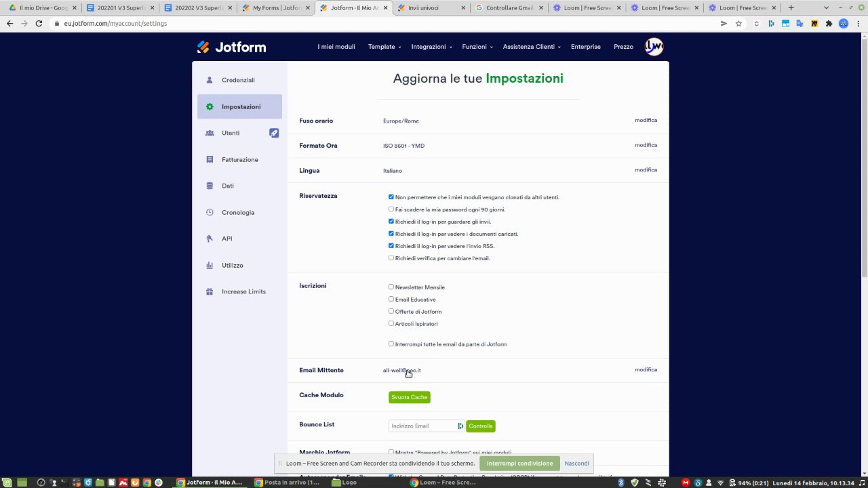Click modifica for Lingua

646,170
